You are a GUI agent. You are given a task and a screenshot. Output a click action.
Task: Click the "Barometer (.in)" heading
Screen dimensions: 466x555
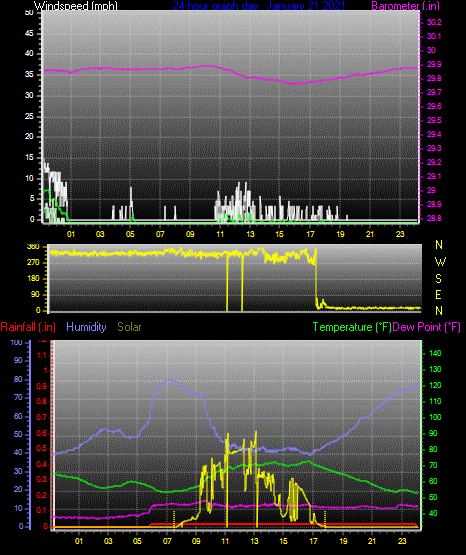coord(405,6)
